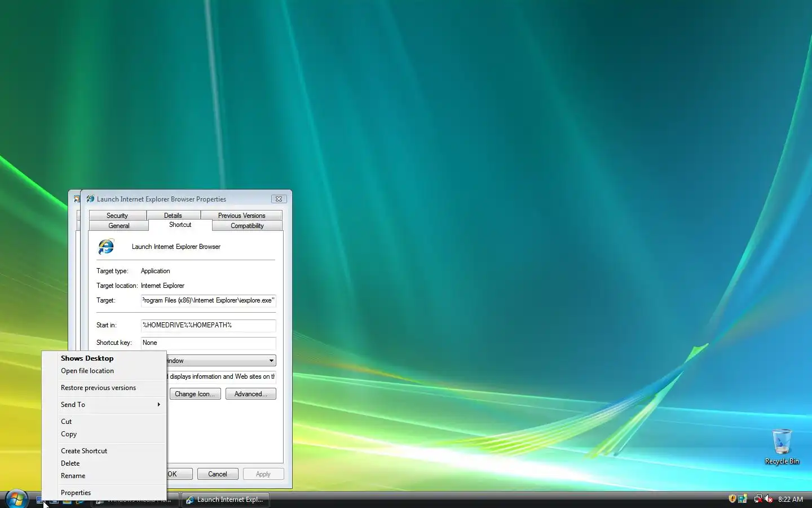
Task: Click the Target location value Internet Explorer
Action: [x=163, y=286]
